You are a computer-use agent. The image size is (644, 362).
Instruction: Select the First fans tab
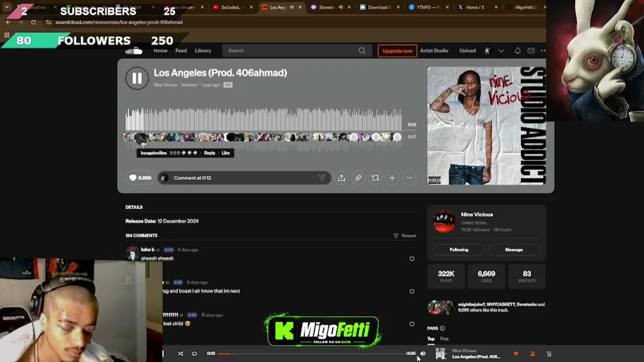pyautogui.click(x=444, y=339)
